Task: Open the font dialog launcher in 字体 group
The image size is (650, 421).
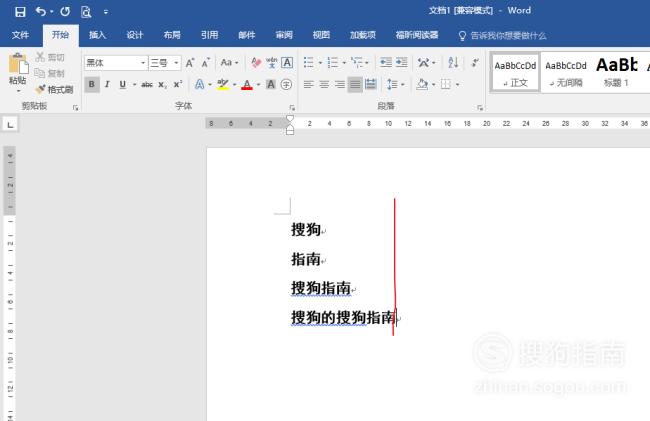Action: (x=292, y=108)
